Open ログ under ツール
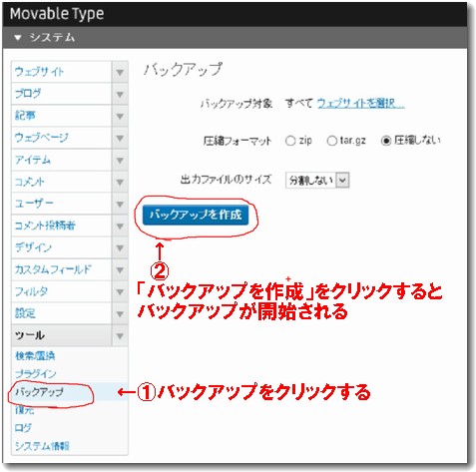476x472 pixels. (23, 428)
